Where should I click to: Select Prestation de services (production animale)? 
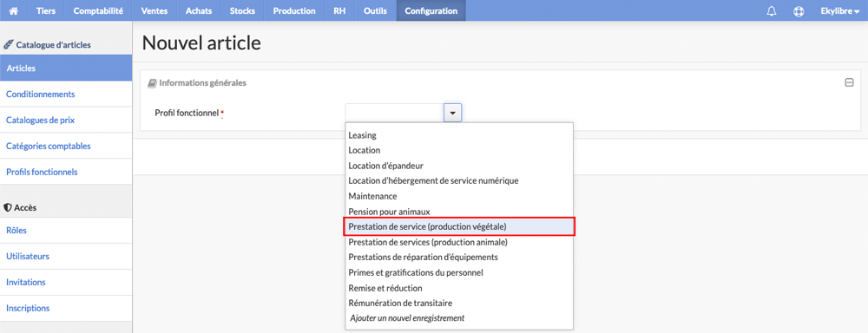tap(459, 242)
